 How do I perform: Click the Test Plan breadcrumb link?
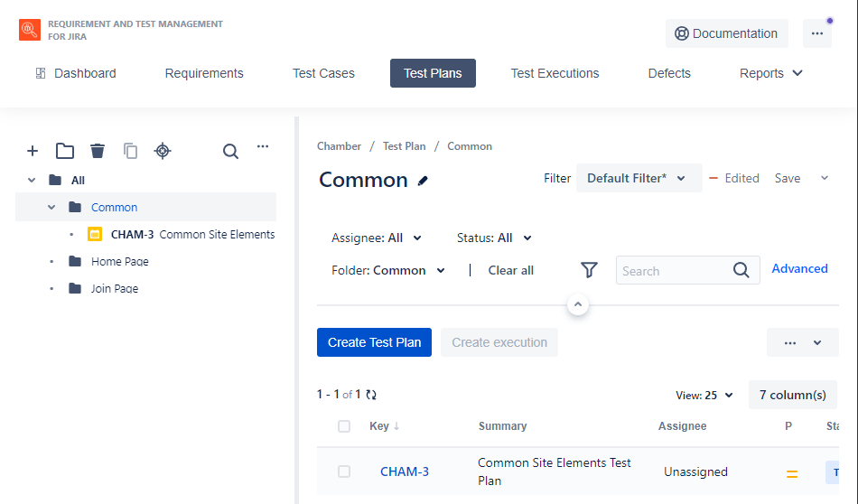[x=404, y=146]
